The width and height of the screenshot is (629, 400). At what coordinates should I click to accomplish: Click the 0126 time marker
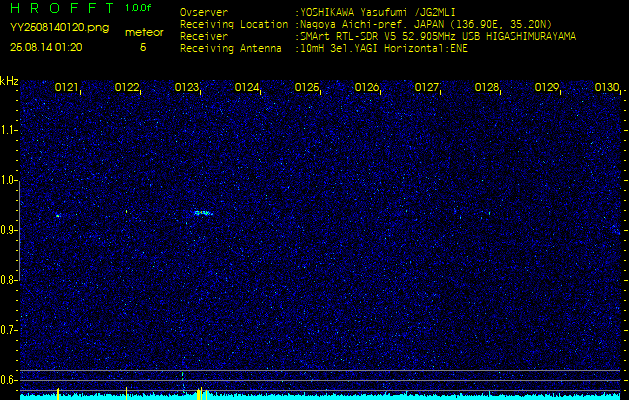click(367, 87)
